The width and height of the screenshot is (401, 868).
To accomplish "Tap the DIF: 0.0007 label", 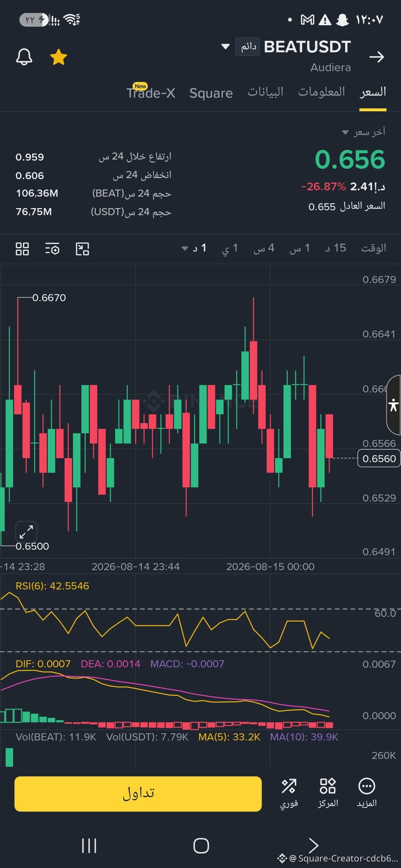I will [43, 664].
